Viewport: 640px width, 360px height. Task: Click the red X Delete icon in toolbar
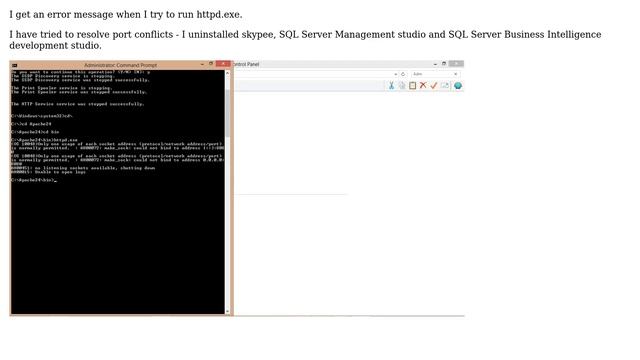coord(423,85)
